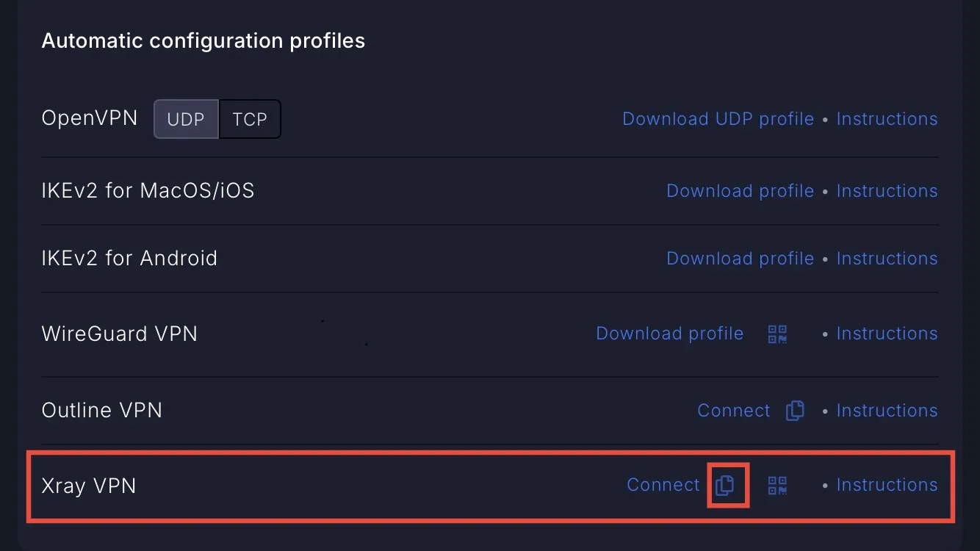View IKEv2 for Android Instructions
Viewport: 980px width, 551px height.
click(x=887, y=259)
